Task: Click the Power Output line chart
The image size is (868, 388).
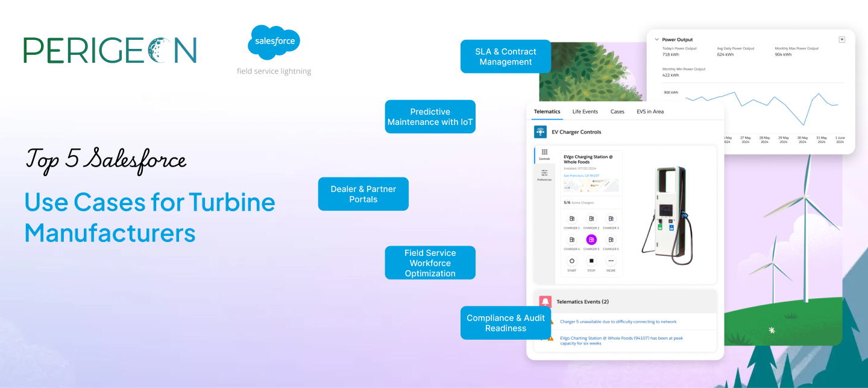Action: click(763, 109)
